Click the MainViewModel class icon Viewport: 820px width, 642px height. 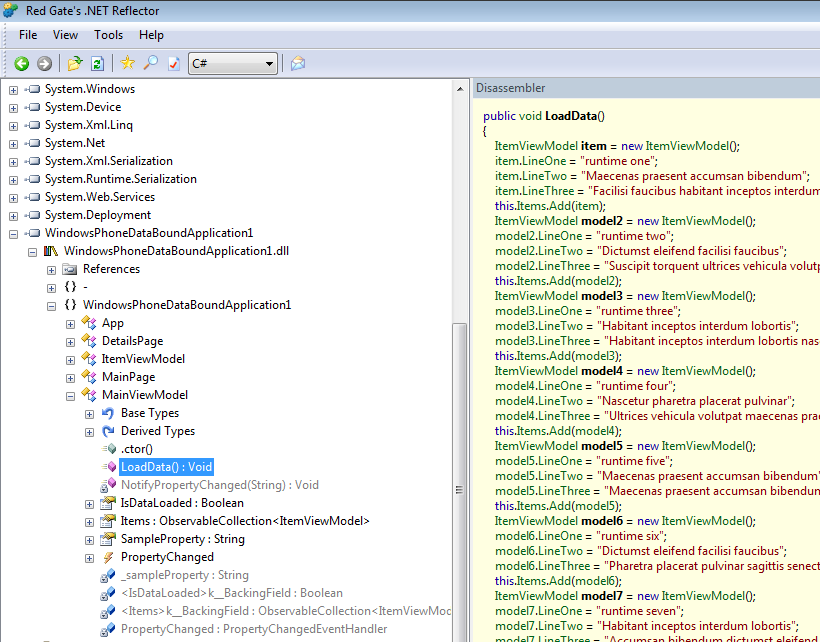click(89, 395)
